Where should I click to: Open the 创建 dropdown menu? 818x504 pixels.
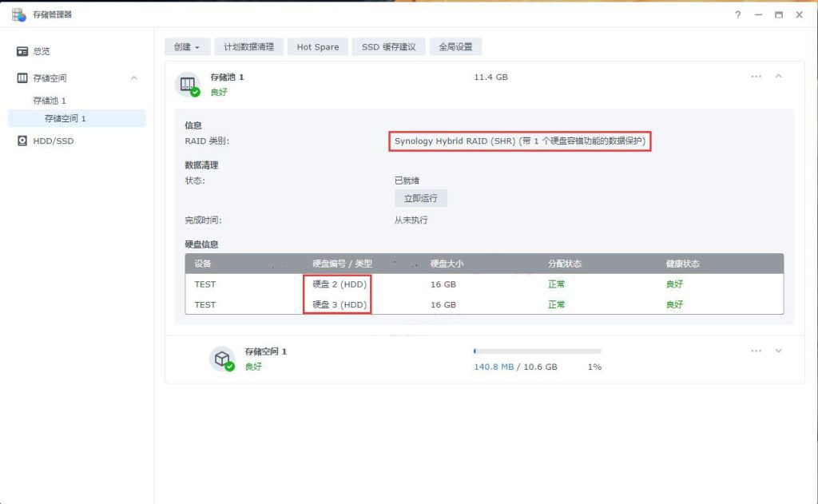point(185,46)
